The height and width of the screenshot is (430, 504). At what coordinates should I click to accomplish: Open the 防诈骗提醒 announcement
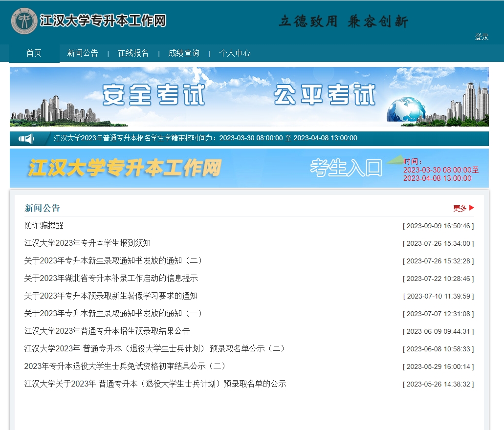[44, 226]
